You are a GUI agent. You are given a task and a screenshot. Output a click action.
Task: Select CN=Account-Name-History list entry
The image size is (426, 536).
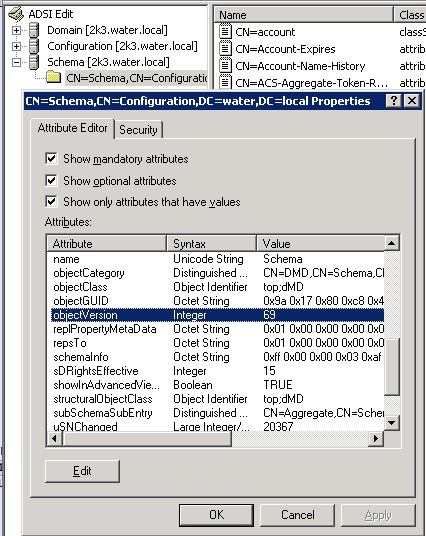click(300, 66)
